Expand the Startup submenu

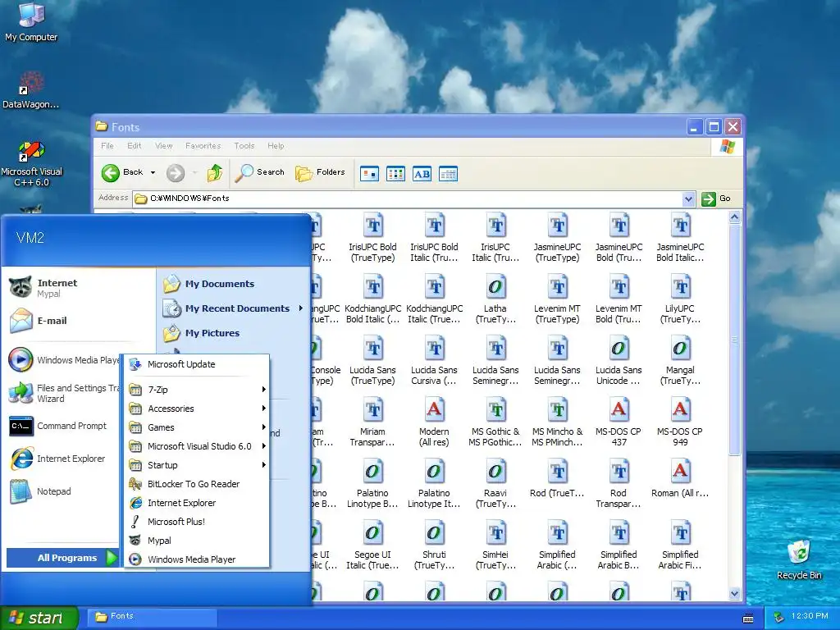(x=197, y=465)
